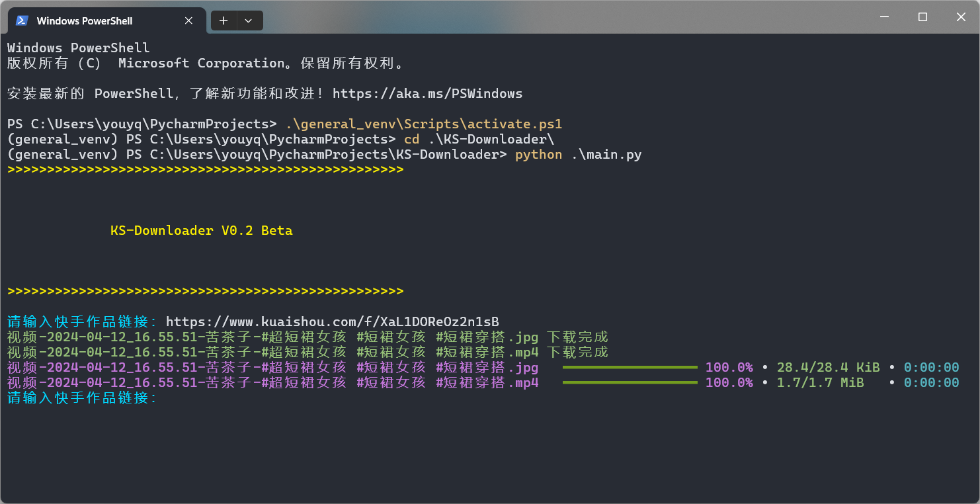Click the first 'Windows PowerShell' output line
Screen dimensions: 980x504
click(x=79, y=48)
